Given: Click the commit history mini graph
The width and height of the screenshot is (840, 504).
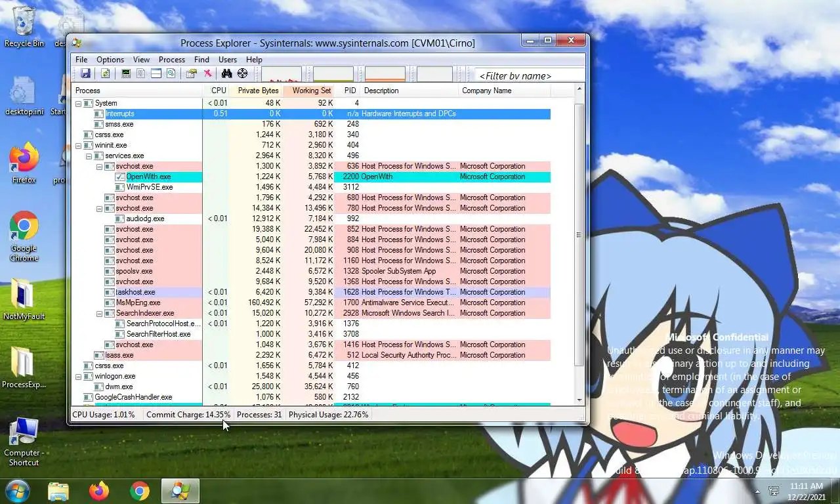Looking at the screenshot, I should pyautogui.click(x=333, y=74).
